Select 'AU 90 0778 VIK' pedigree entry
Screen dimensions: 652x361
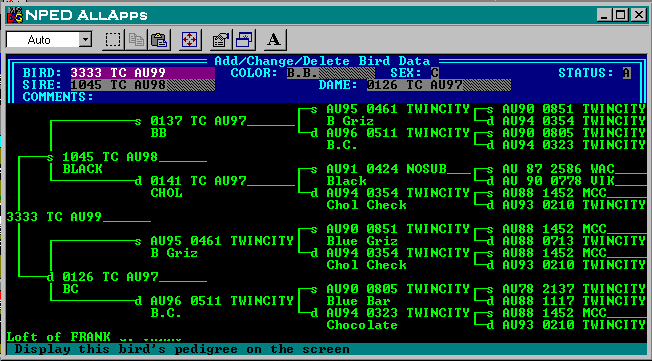pos(558,181)
